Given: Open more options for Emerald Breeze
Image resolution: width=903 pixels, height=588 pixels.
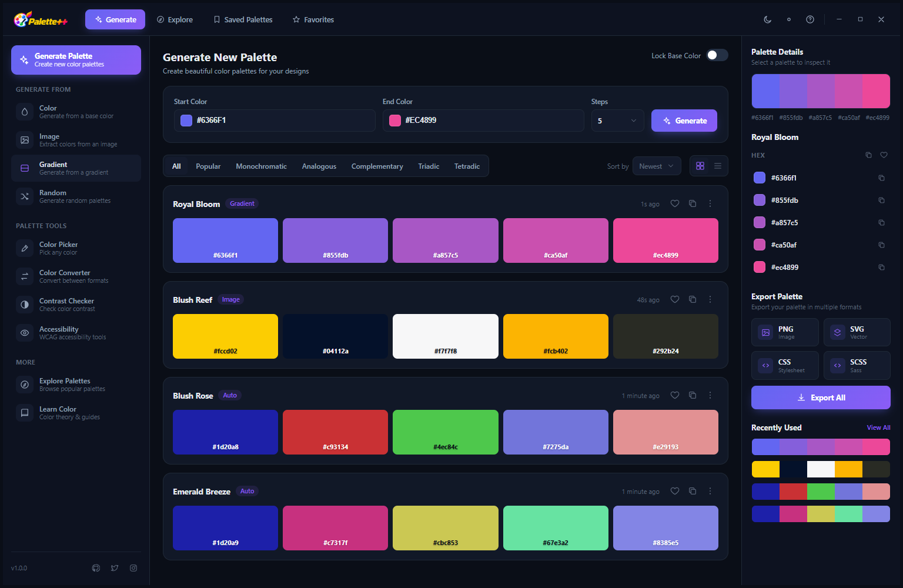Looking at the screenshot, I should pyautogui.click(x=710, y=491).
